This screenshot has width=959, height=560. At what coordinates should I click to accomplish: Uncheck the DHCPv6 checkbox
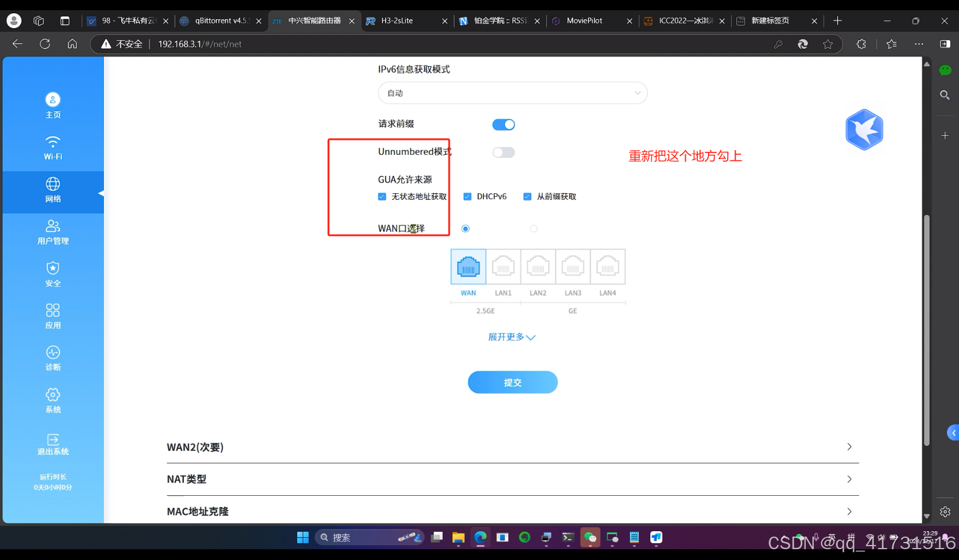click(467, 196)
